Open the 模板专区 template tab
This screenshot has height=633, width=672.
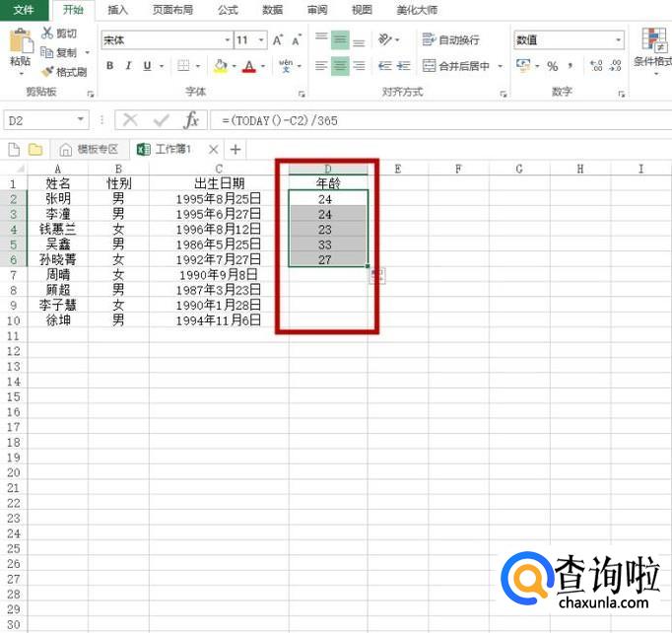89,149
